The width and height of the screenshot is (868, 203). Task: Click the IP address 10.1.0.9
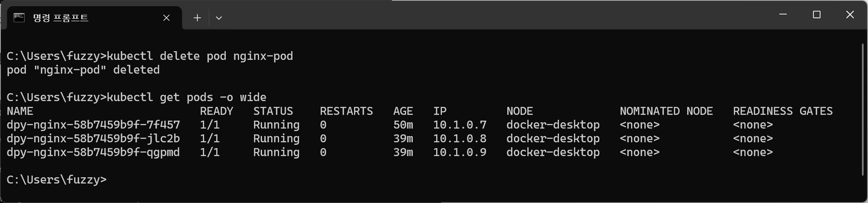(x=460, y=152)
